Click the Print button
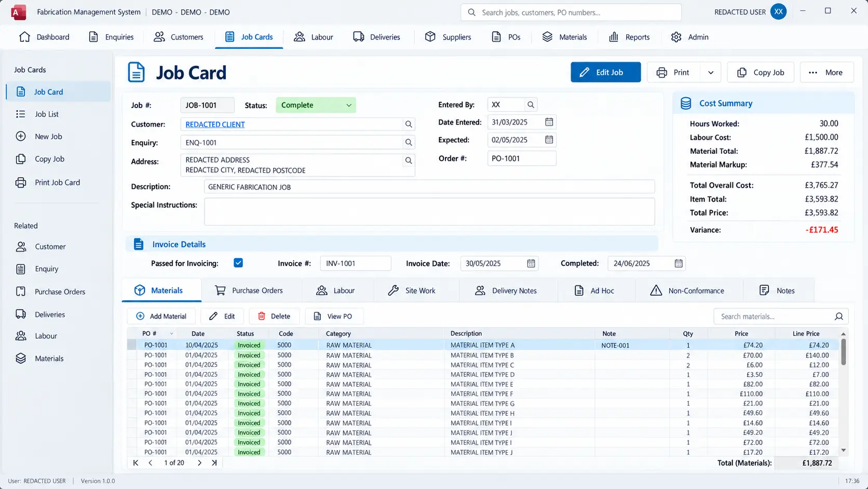Image resolution: width=868 pixels, height=489 pixels. [x=674, y=72]
